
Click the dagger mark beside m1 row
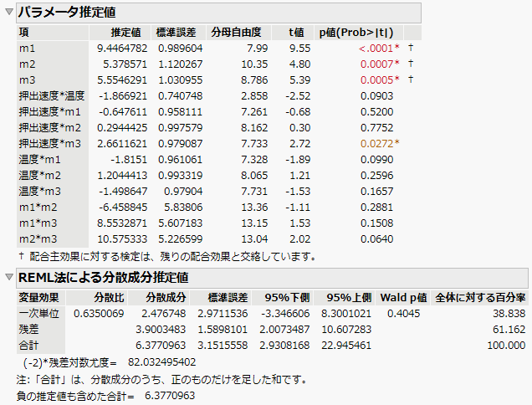[x=411, y=48]
